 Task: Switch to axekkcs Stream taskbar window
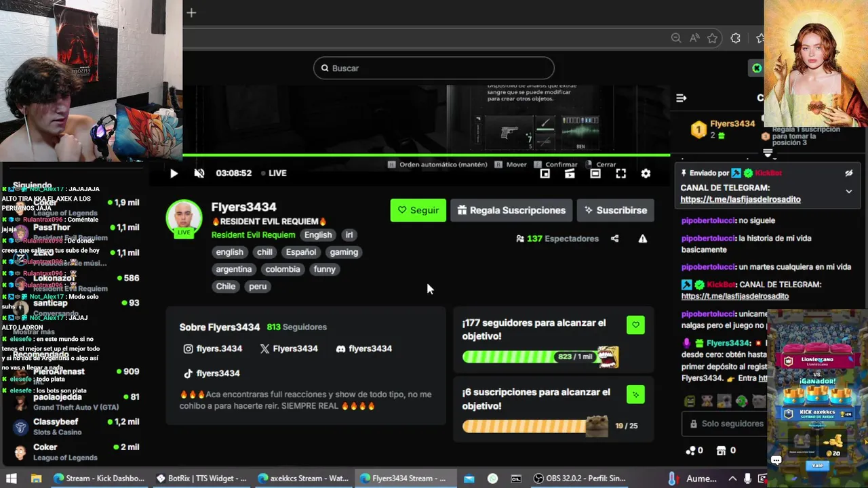coord(303,479)
